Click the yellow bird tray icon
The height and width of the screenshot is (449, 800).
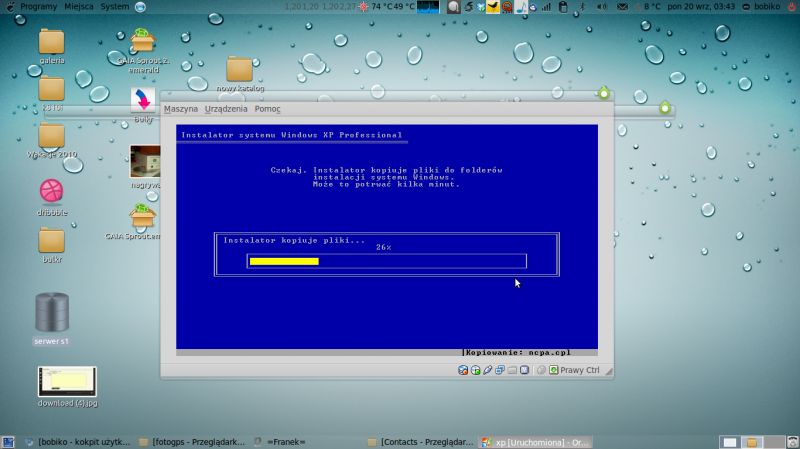click(493, 7)
